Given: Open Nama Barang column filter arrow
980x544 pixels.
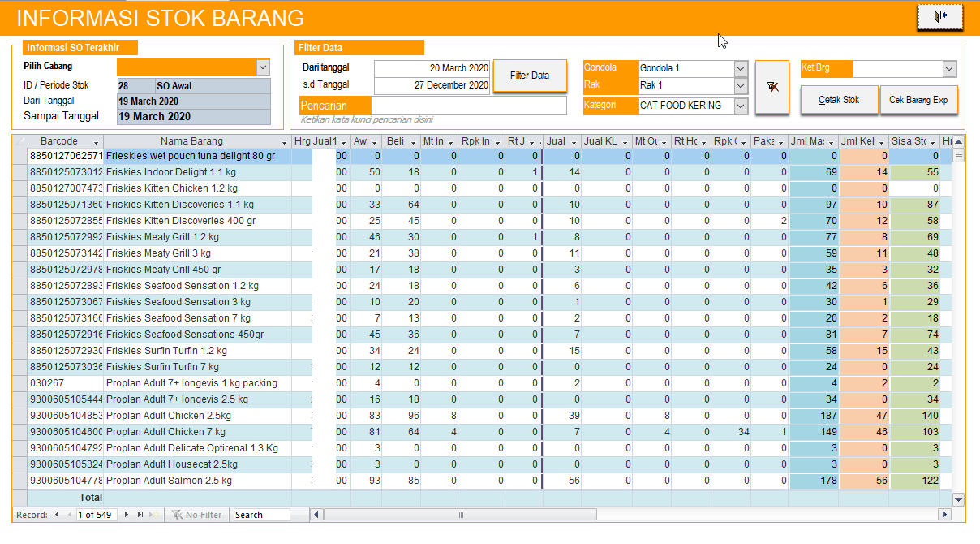Looking at the screenshot, I should tap(283, 142).
